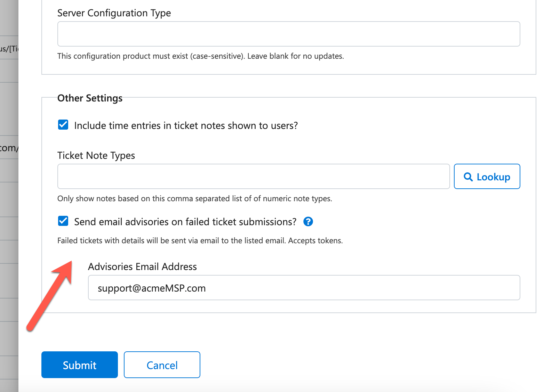This screenshot has width=544, height=392.
Task: Click the 'Server Configuration Type' field label
Action: pos(114,13)
